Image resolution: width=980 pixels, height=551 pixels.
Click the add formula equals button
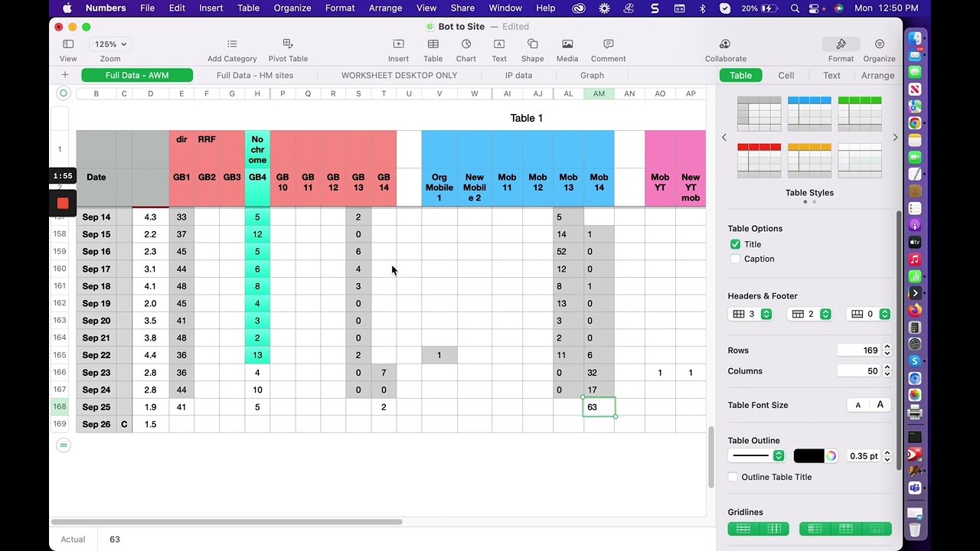pos(64,445)
